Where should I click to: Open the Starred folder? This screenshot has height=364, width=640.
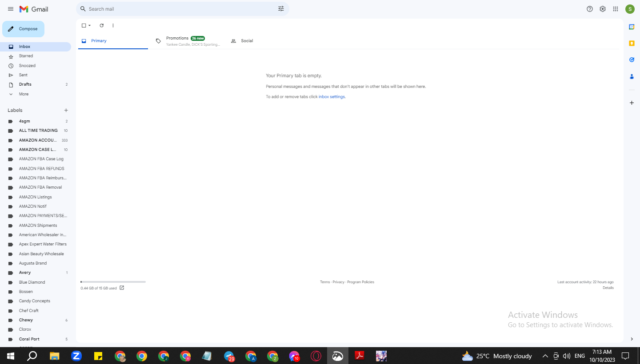point(36,56)
